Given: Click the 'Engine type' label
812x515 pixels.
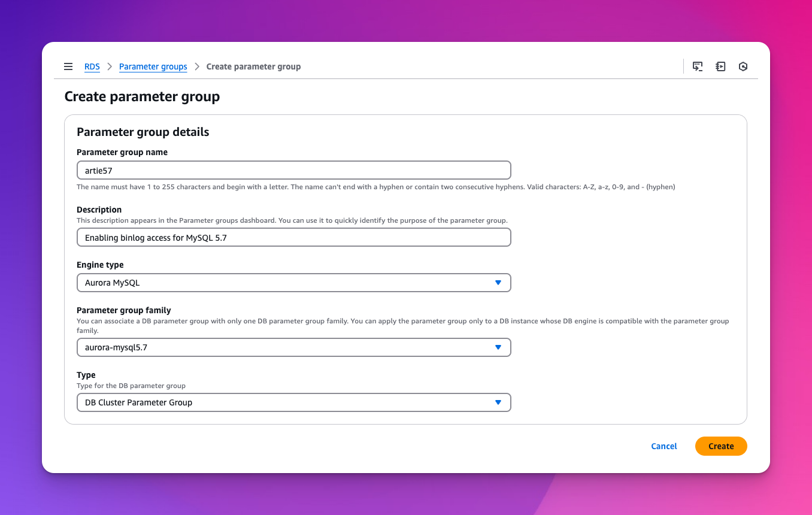Looking at the screenshot, I should tap(100, 265).
